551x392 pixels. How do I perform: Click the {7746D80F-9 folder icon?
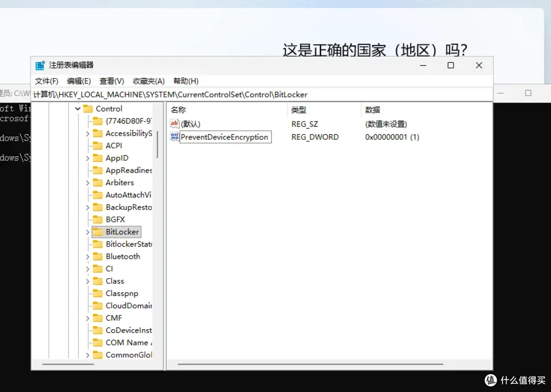97,121
